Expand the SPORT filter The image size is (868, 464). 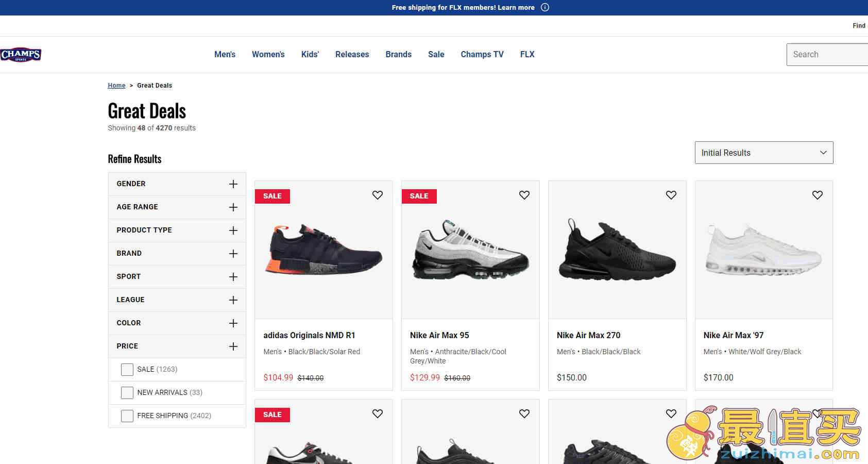tap(177, 277)
